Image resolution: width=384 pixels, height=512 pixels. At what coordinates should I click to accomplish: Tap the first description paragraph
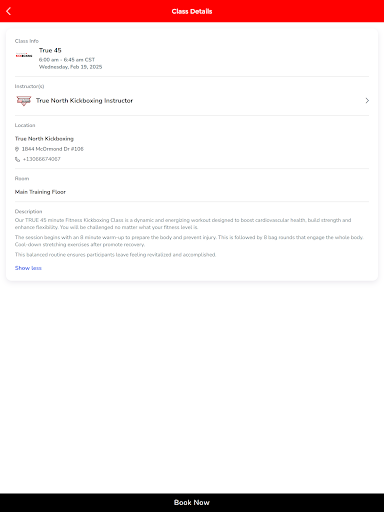click(183, 224)
